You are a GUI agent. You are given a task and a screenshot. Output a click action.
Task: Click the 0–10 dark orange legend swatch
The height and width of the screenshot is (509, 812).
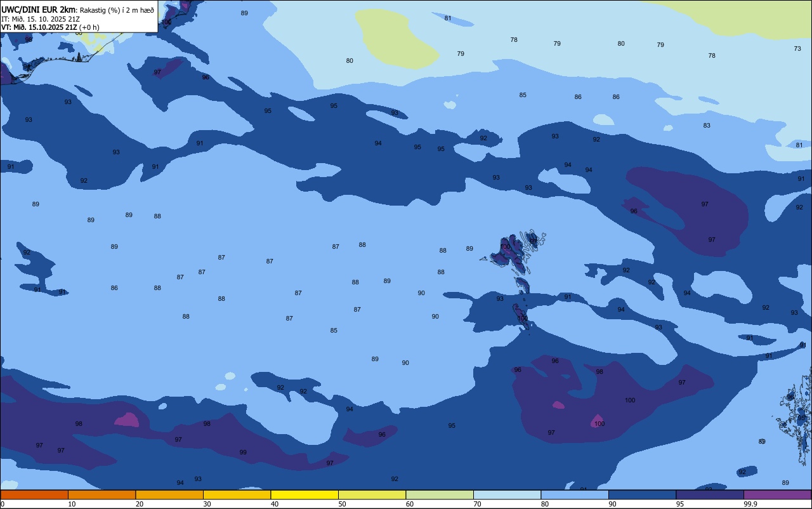point(34,494)
